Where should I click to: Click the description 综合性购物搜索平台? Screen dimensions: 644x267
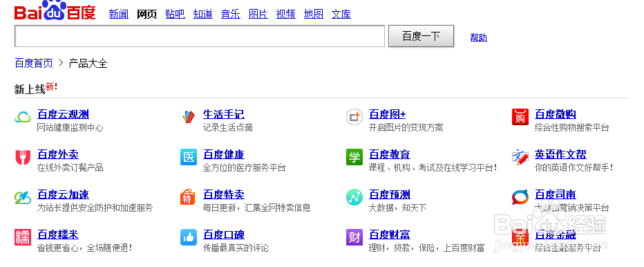click(572, 127)
